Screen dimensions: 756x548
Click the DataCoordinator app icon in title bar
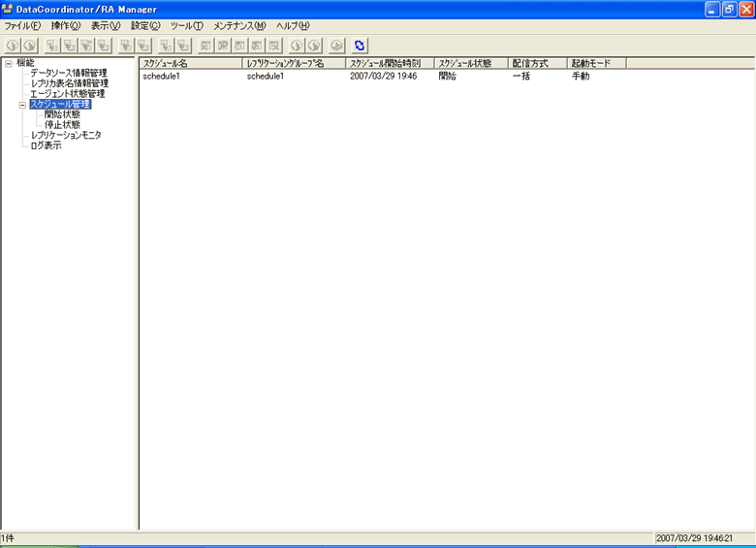[8, 9]
